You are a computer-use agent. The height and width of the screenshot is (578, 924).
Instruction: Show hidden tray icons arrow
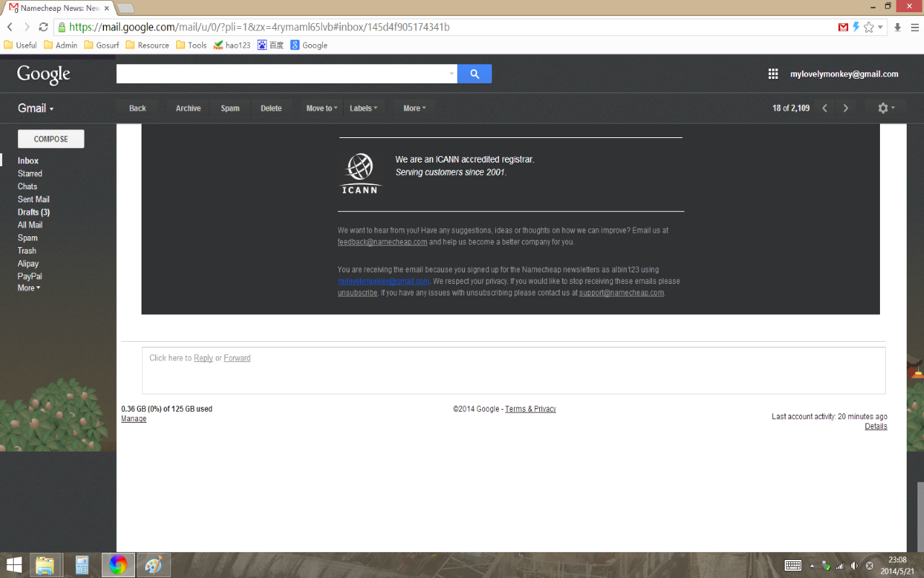(x=812, y=566)
